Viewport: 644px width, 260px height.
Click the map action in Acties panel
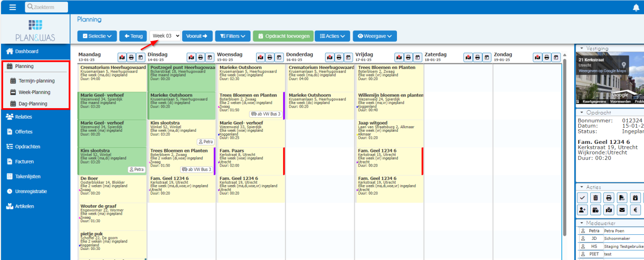click(x=609, y=210)
